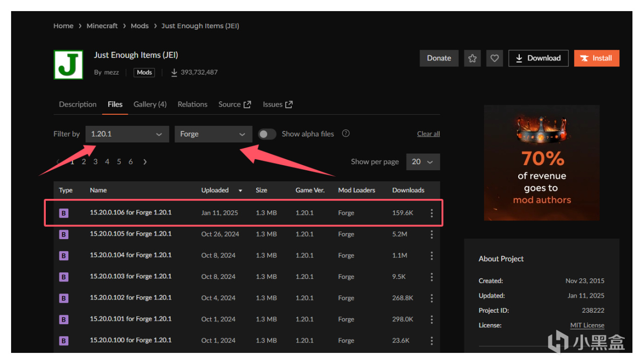Click the heart favorite icon
This screenshot has width=644, height=364.
click(495, 58)
